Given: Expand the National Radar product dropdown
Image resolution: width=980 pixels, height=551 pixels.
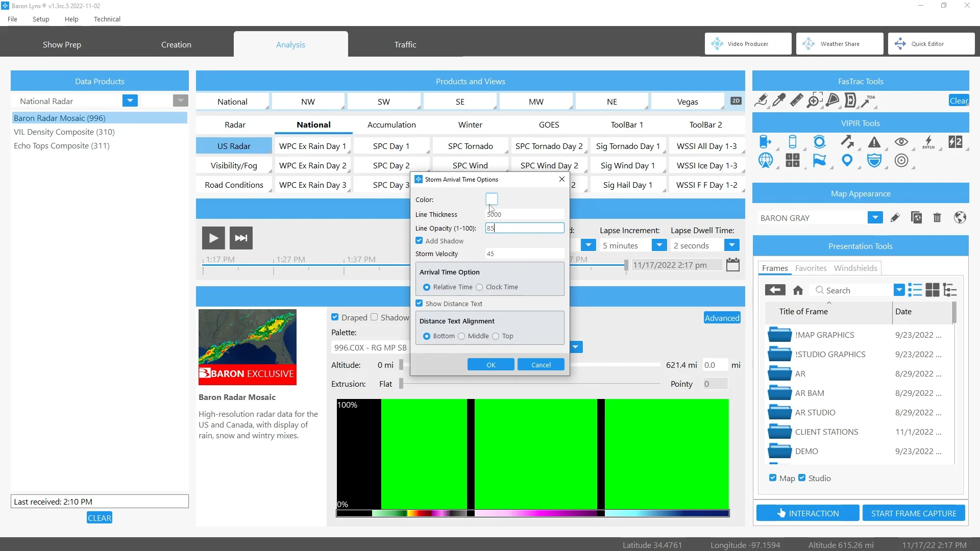Looking at the screenshot, I should (x=130, y=101).
